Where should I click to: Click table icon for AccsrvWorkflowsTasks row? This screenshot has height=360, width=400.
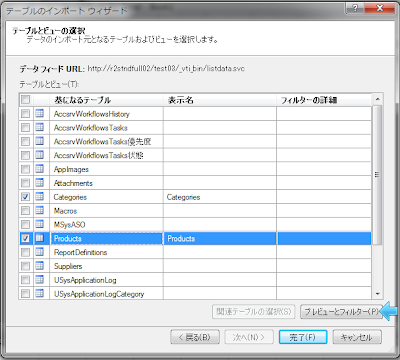coord(40,127)
